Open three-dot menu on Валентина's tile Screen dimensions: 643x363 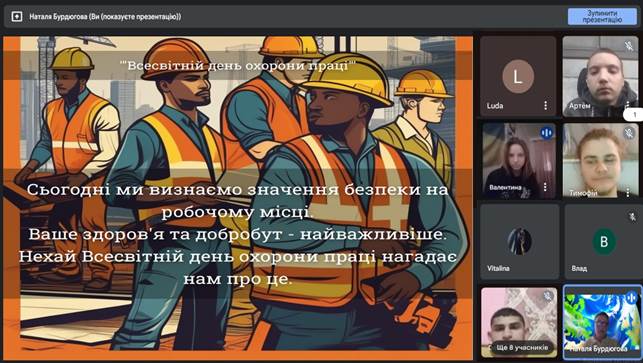pos(545,187)
